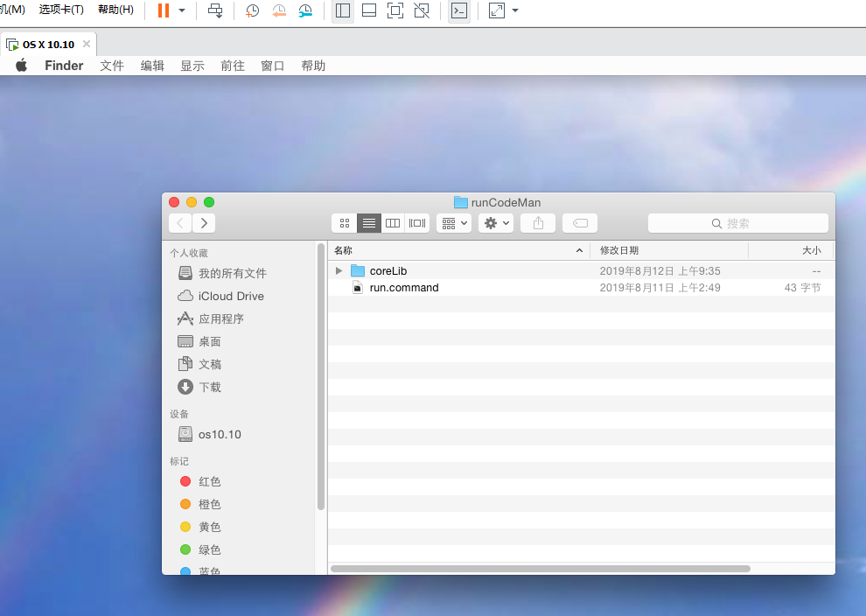Select os10.10 disk in sidebar

tap(209, 434)
